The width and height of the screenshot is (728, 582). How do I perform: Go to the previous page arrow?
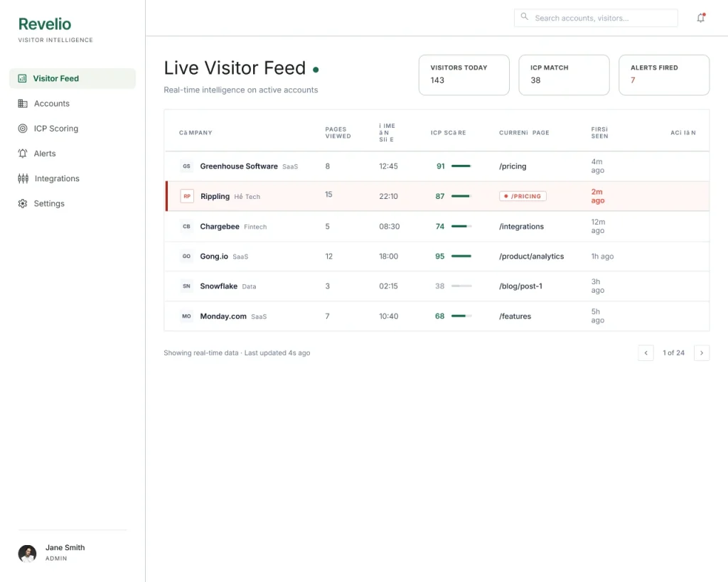pos(646,352)
